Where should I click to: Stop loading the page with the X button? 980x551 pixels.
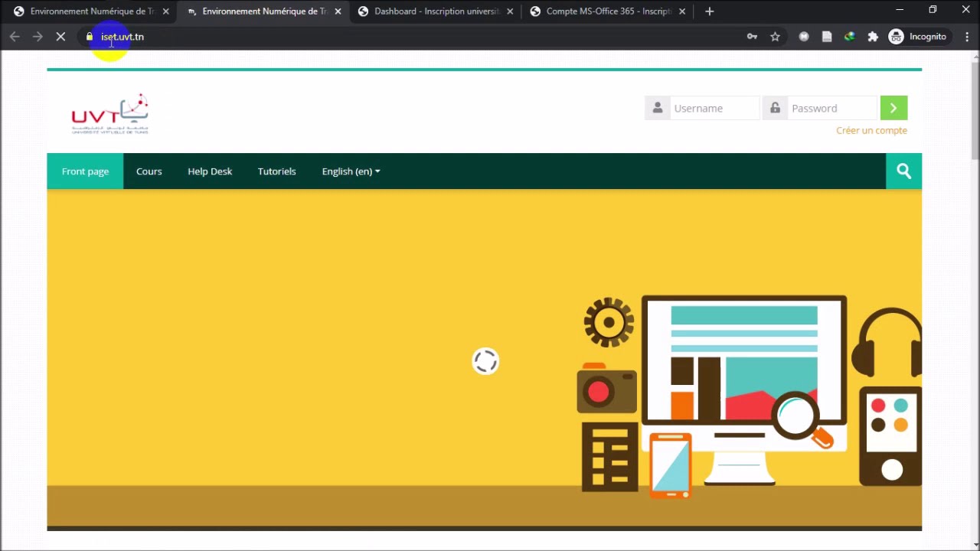[60, 37]
